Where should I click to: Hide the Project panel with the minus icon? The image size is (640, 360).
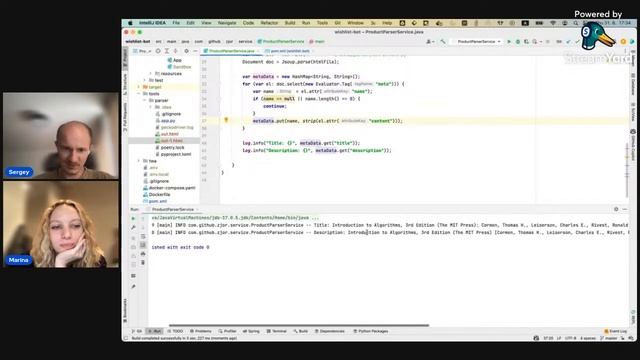tap(195, 51)
